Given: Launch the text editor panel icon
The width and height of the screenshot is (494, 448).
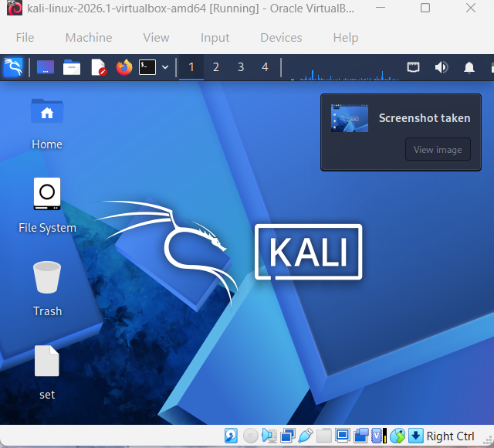Looking at the screenshot, I should pyautogui.click(x=99, y=67).
